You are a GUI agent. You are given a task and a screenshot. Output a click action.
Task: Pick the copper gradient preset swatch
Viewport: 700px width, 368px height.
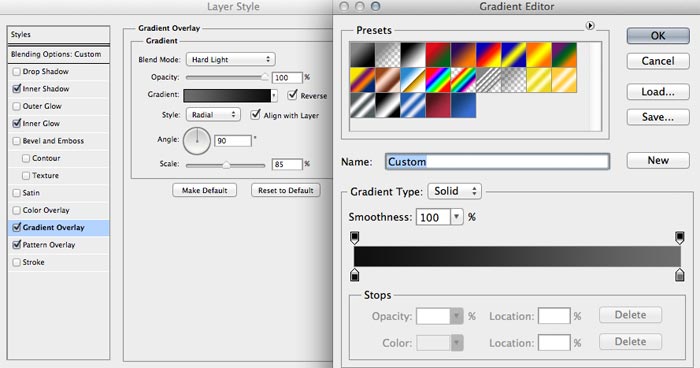click(x=388, y=80)
